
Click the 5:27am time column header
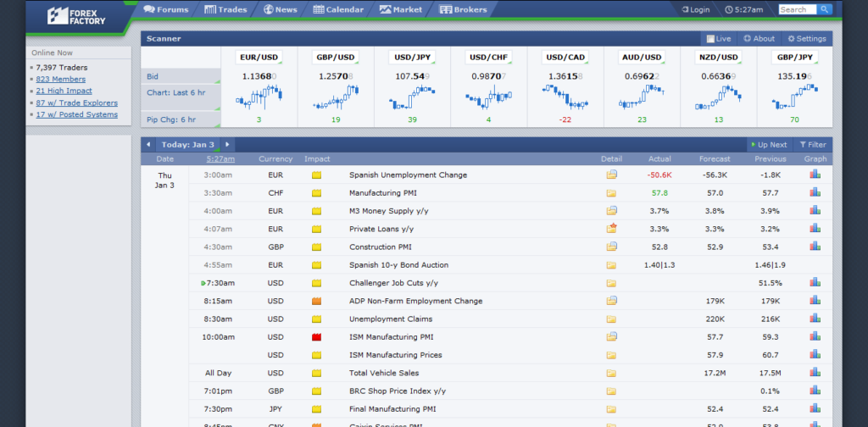220,158
